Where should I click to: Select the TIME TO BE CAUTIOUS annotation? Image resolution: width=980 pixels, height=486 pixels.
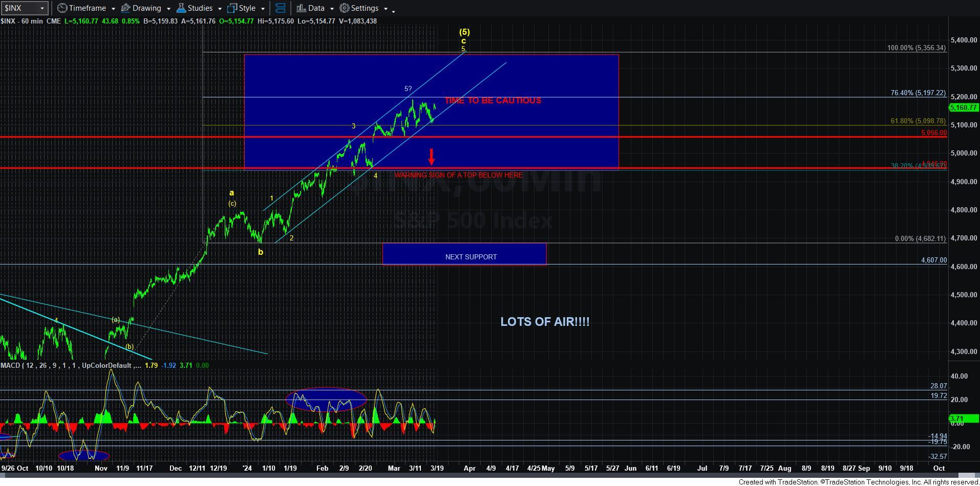493,100
